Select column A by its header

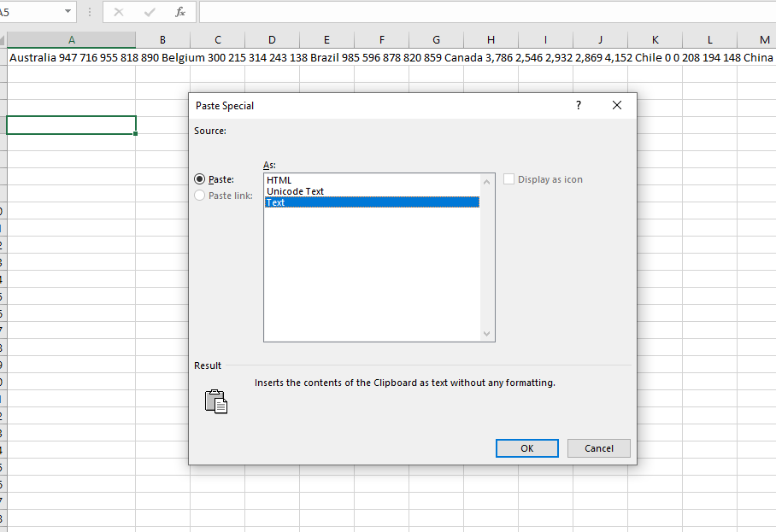(x=71, y=39)
